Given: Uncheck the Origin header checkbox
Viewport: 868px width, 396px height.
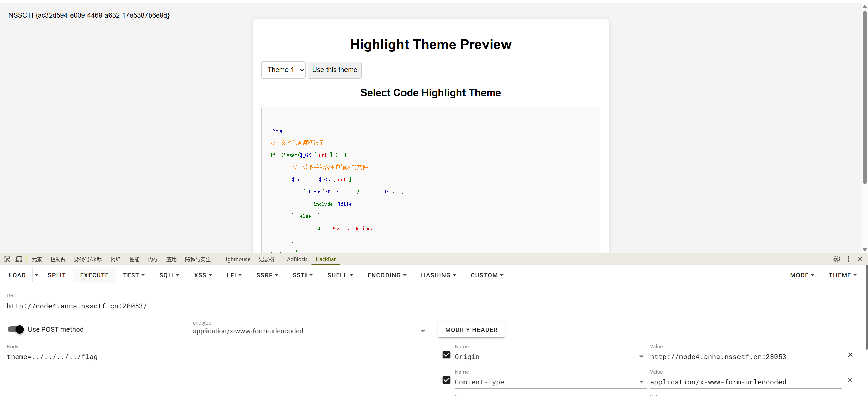Looking at the screenshot, I should (x=447, y=355).
